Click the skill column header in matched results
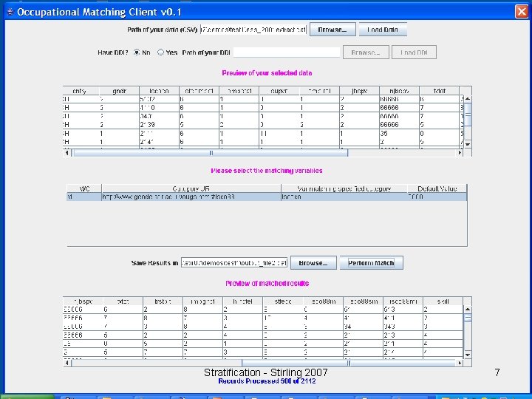The height and width of the screenshot is (399, 532). 443,301
